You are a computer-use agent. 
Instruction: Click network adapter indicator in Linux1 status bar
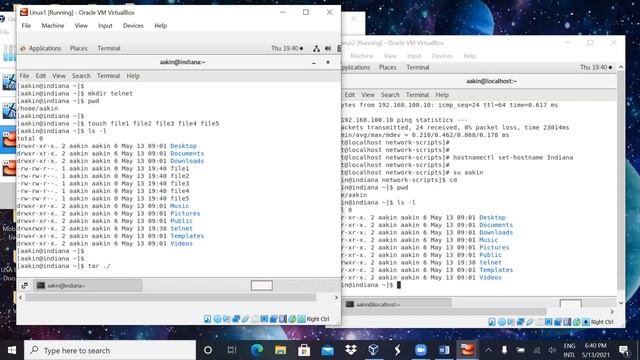pos(236,319)
